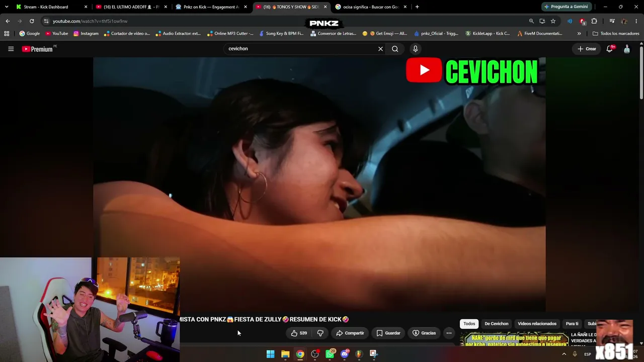This screenshot has width=644, height=362.
Task: Close the ocisa significa Google tab
Action: 405,7
